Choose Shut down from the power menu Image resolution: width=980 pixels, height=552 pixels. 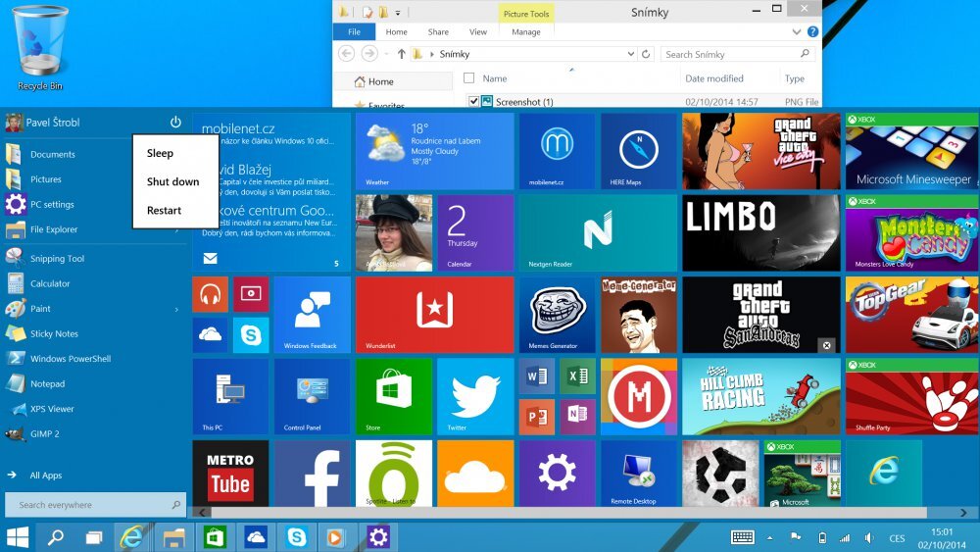click(173, 181)
